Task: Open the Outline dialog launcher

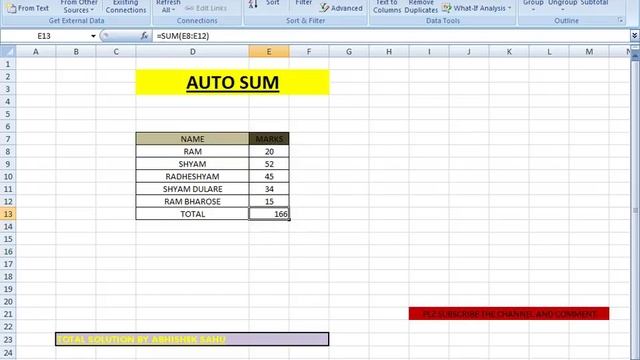Action: coord(620,20)
